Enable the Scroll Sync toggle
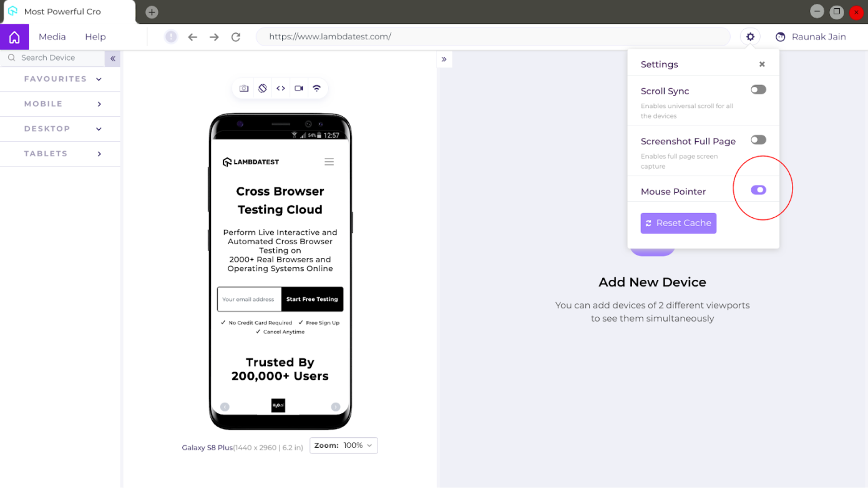The image size is (868, 489). pyautogui.click(x=758, y=90)
